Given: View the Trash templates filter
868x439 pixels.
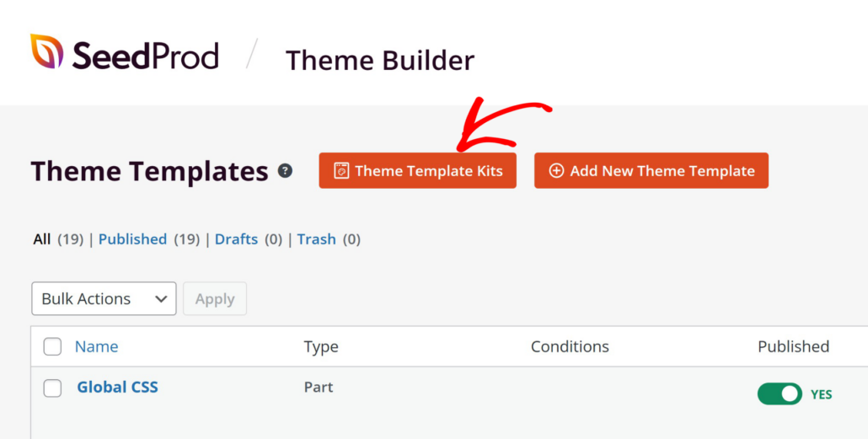Looking at the screenshot, I should pos(316,239).
